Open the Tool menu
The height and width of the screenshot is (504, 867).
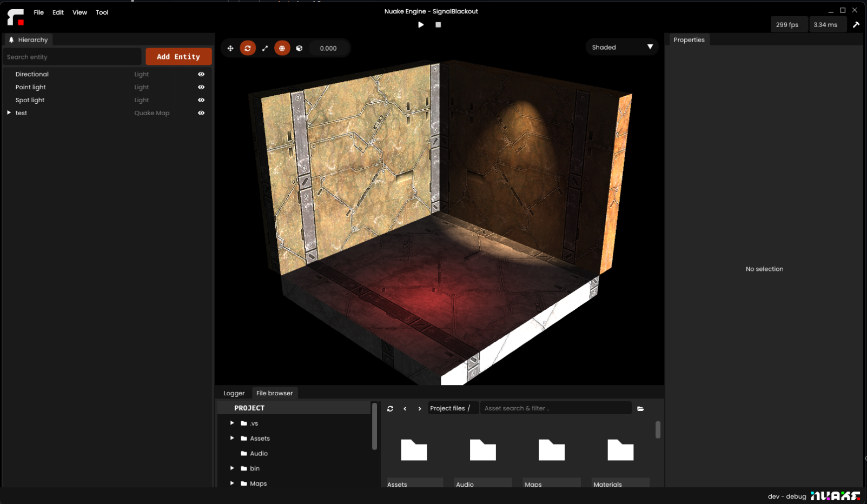[102, 12]
